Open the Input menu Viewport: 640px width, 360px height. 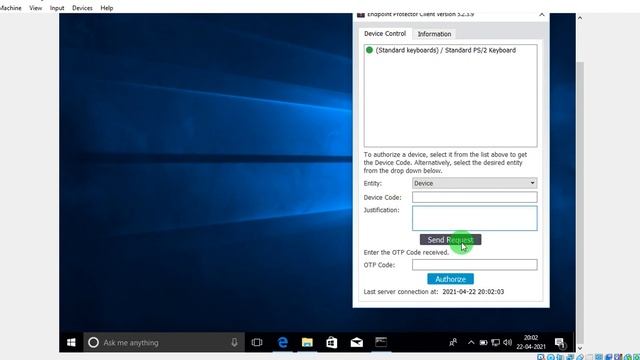pyautogui.click(x=57, y=8)
